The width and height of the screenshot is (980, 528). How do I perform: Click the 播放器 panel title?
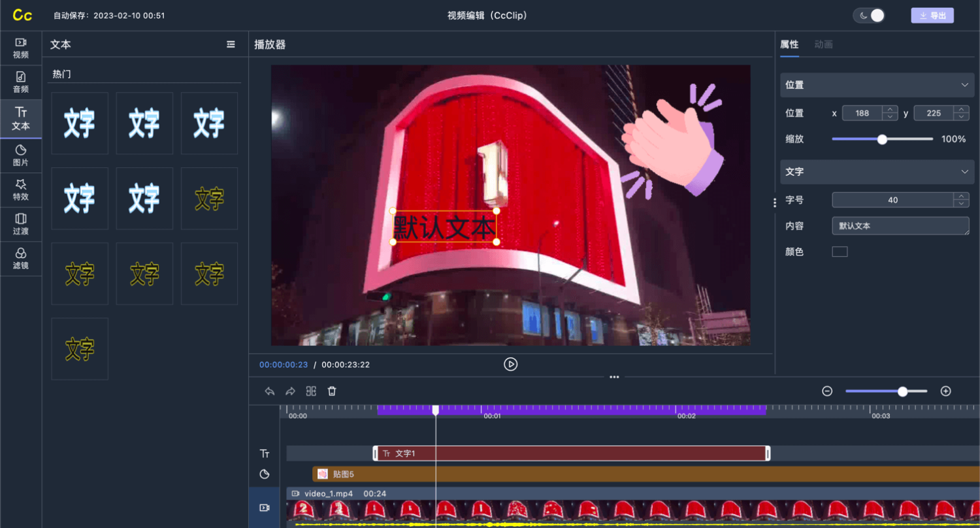point(270,44)
